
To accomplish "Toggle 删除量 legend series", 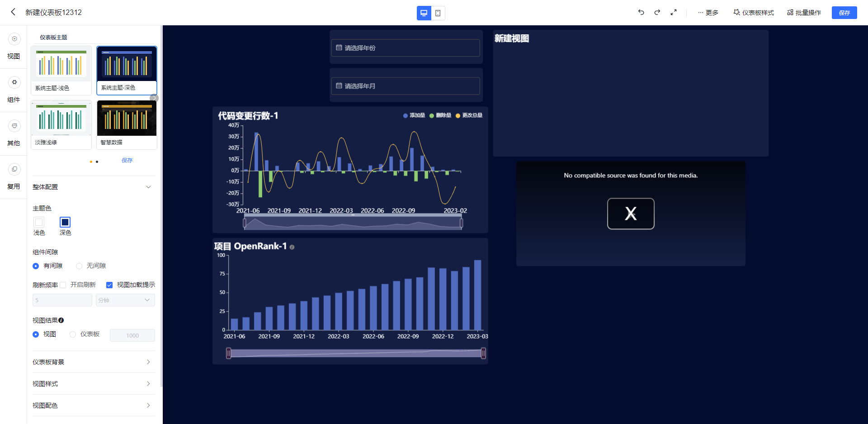I will (x=440, y=115).
